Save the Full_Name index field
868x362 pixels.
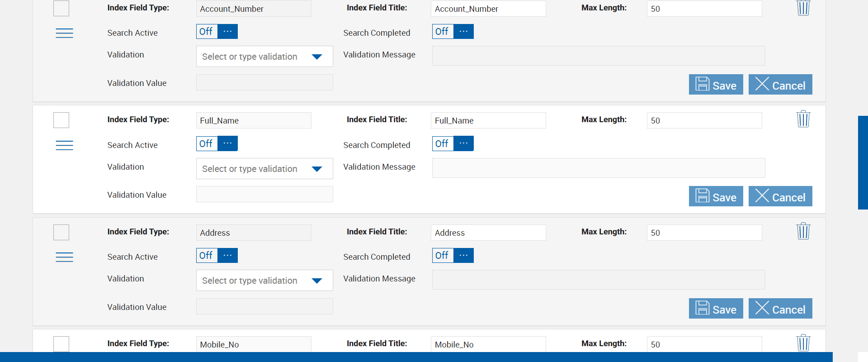(x=716, y=196)
